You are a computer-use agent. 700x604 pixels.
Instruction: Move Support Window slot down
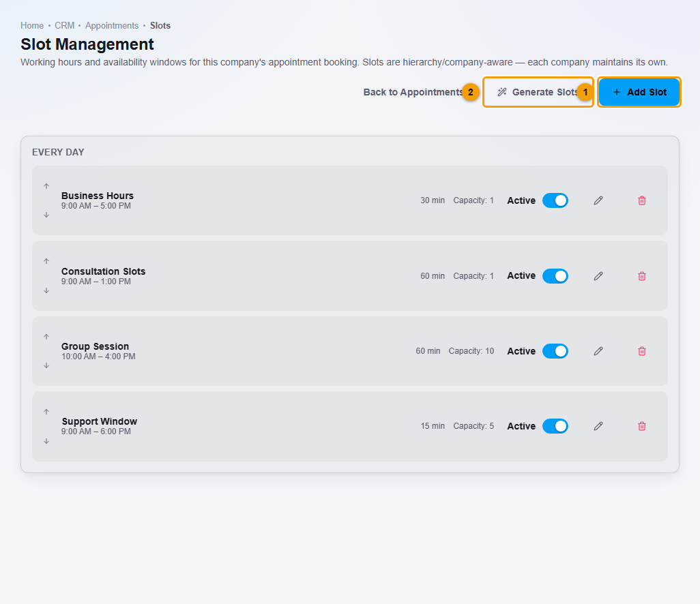click(x=46, y=441)
